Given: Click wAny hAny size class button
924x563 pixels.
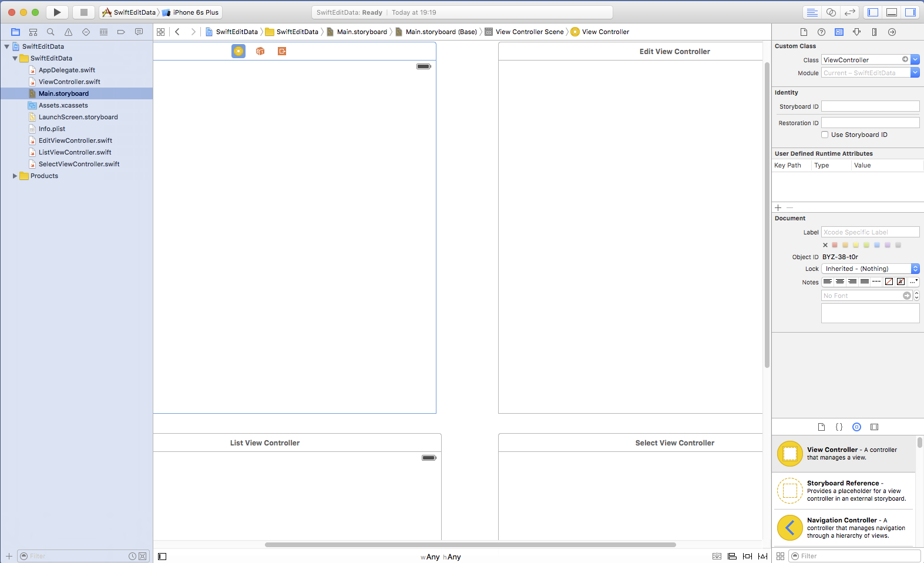Looking at the screenshot, I should coord(441,557).
